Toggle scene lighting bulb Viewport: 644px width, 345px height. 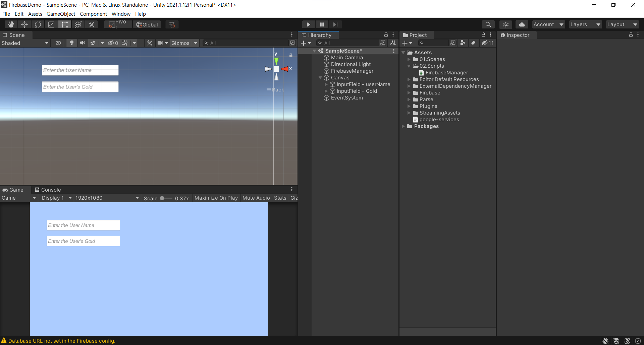(71, 43)
